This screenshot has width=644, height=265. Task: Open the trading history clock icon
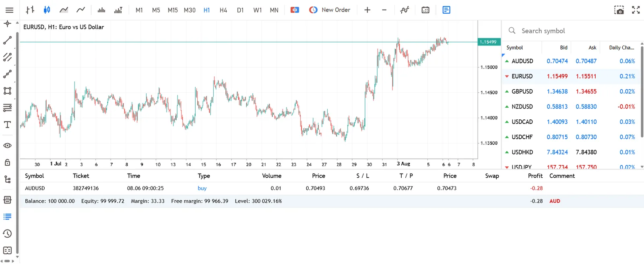[x=7, y=234]
